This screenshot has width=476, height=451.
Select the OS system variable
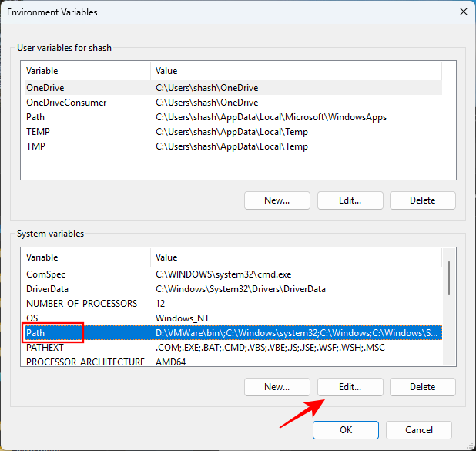[x=233, y=318]
